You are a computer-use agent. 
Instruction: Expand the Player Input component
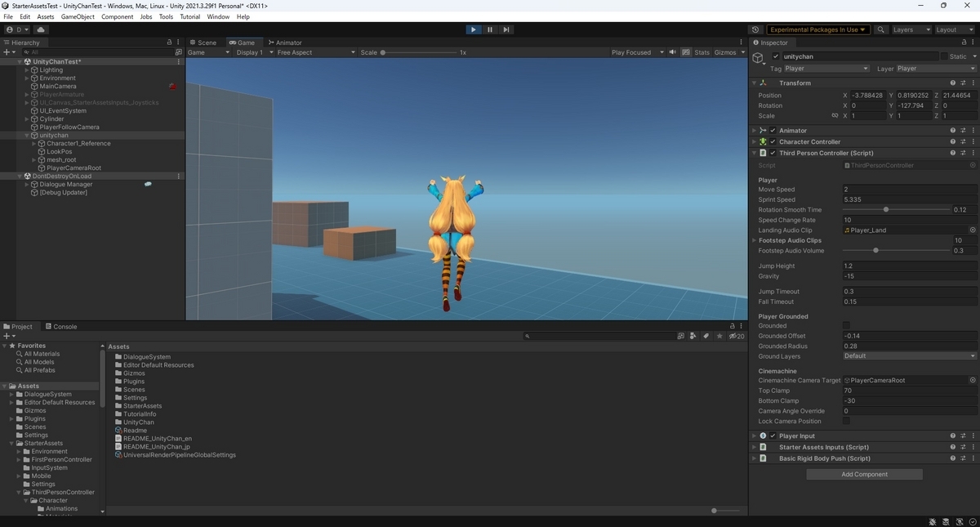(754, 436)
